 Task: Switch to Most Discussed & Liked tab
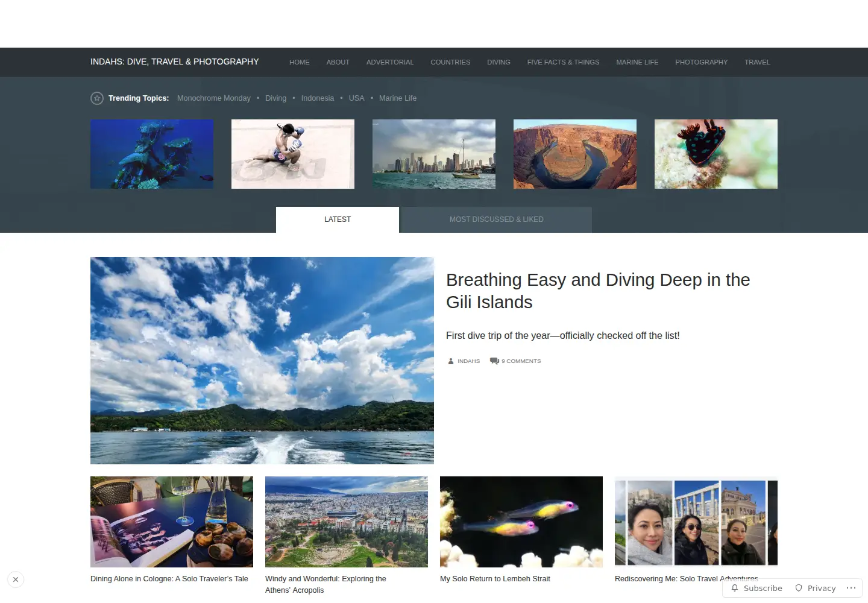point(497,219)
